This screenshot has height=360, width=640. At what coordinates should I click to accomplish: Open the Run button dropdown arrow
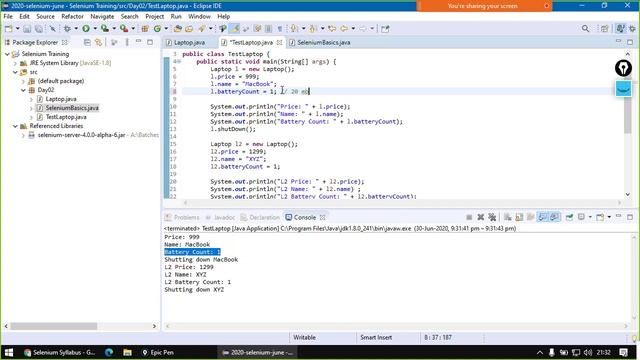coord(95,29)
